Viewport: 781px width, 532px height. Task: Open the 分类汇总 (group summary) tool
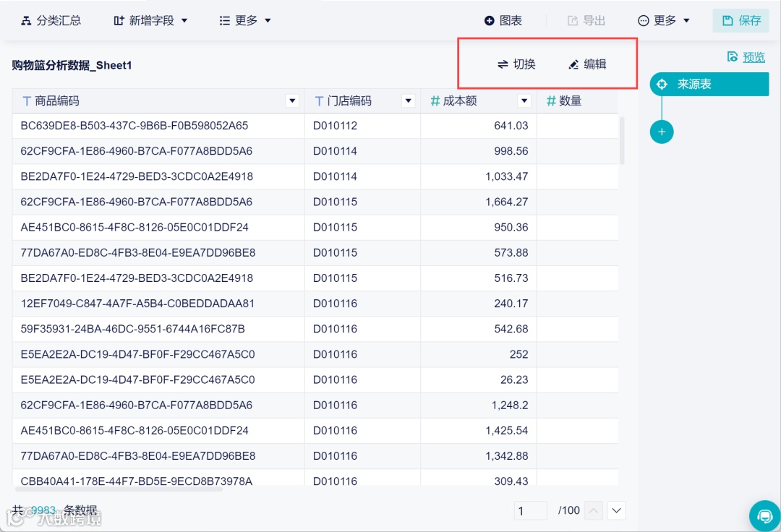tap(51, 20)
